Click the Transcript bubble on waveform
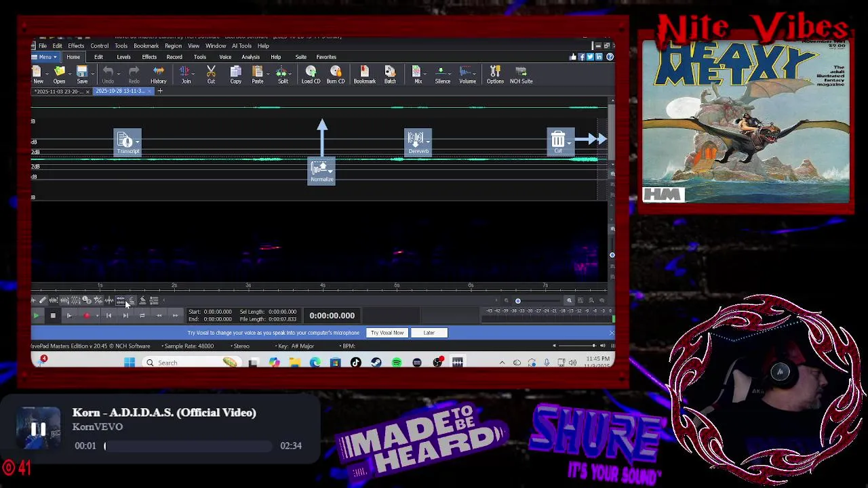 point(127,142)
